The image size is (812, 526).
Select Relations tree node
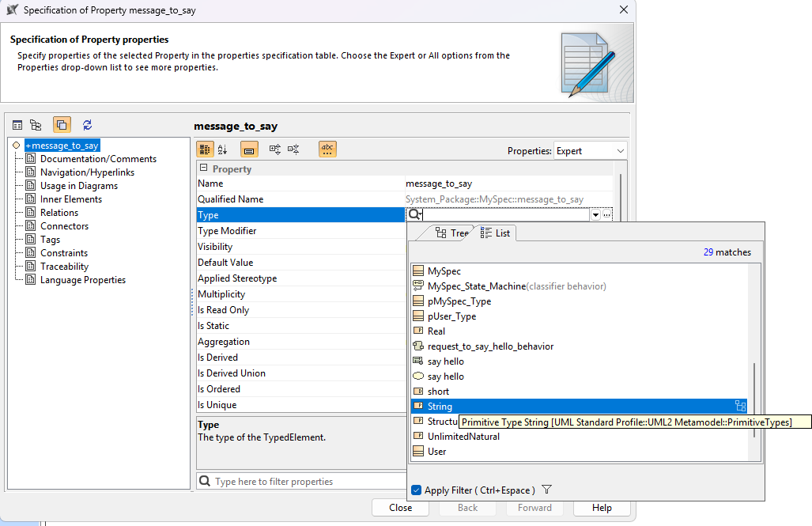(x=59, y=213)
